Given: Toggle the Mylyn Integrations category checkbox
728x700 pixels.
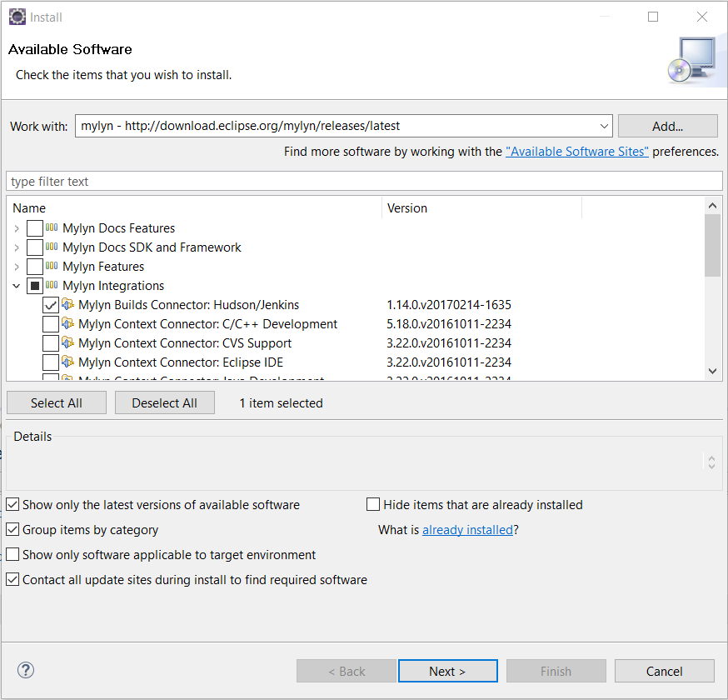Looking at the screenshot, I should point(35,286).
